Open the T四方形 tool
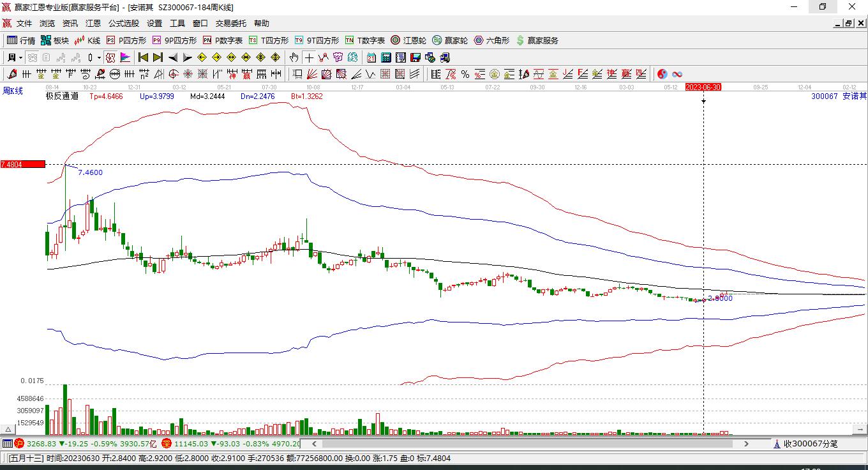Viewport: 868px width, 470px height. click(x=269, y=40)
